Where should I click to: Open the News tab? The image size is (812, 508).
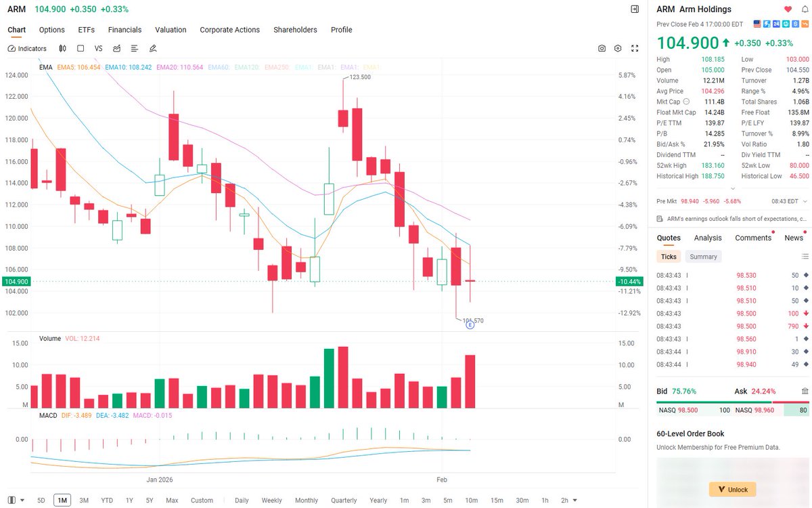(794, 238)
